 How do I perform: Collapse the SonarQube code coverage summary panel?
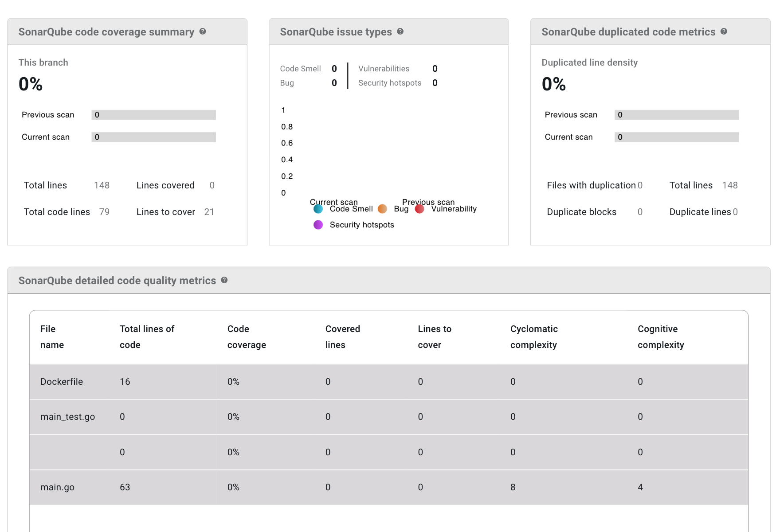[106, 31]
